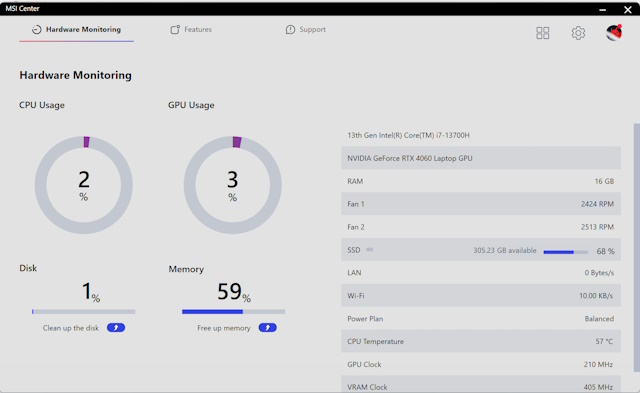The height and width of the screenshot is (393, 640).
Task: Click the SSD 68% usage bar
Action: click(565, 252)
